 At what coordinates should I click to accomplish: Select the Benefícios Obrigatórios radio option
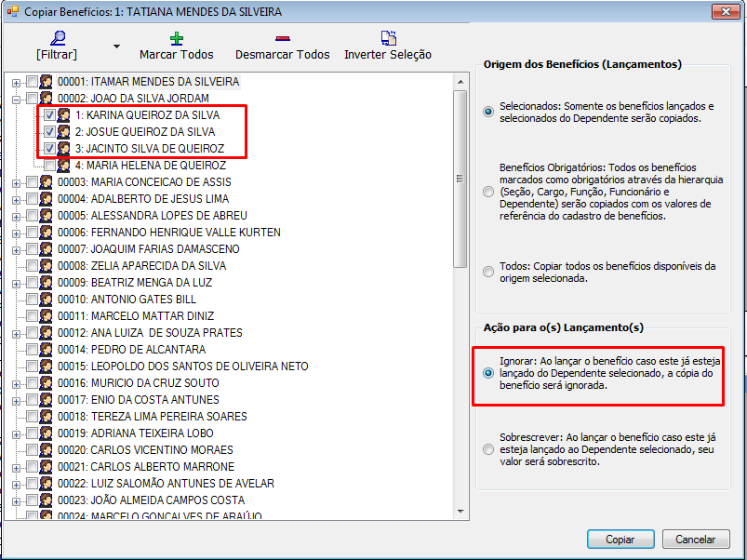pos(488,192)
